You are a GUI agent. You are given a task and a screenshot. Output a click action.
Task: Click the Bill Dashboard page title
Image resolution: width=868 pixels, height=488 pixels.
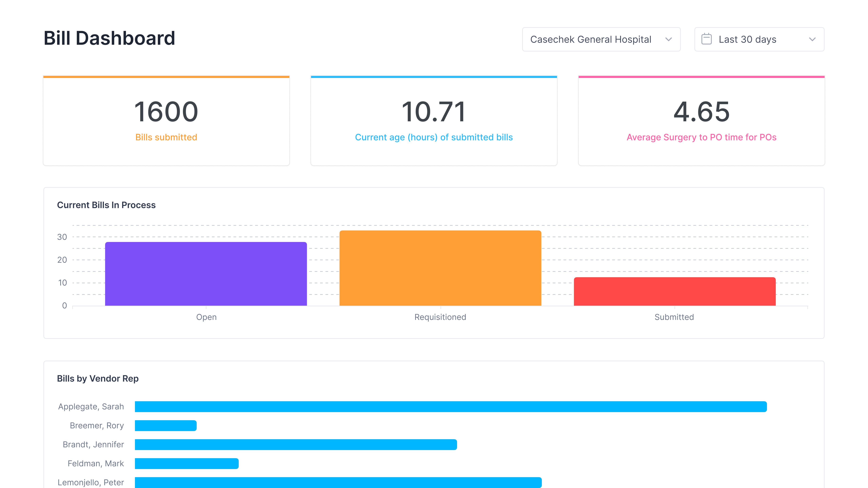[109, 38]
